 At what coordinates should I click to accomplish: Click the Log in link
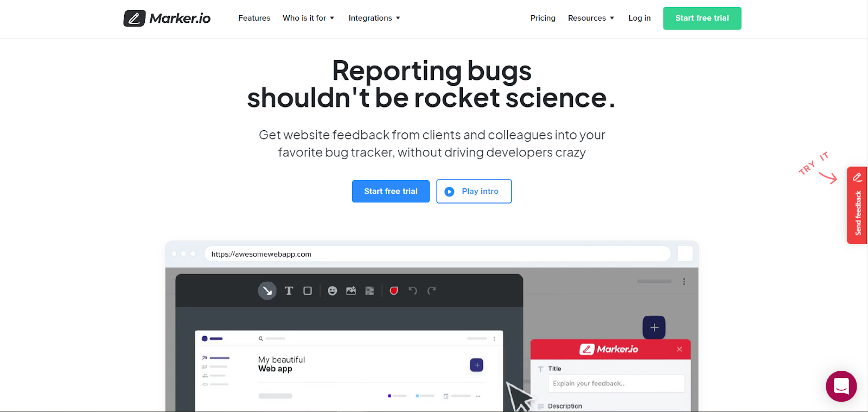pyautogui.click(x=640, y=18)
